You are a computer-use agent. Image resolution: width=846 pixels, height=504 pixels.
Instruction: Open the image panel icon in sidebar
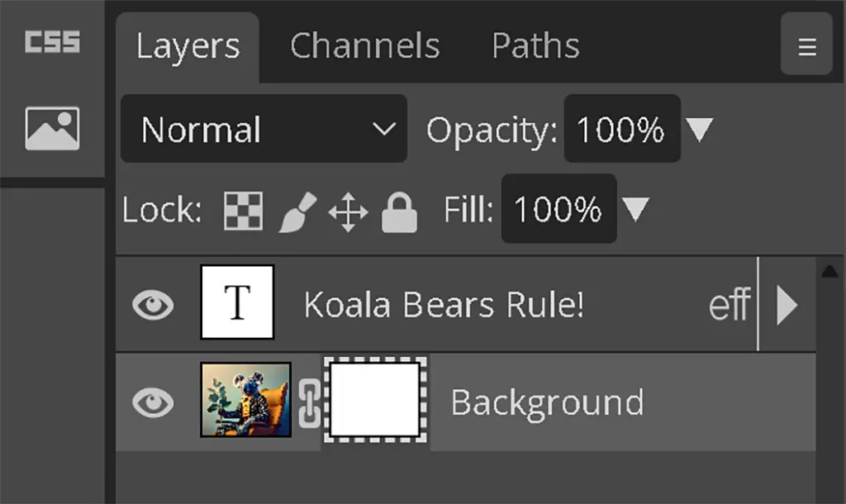click(52, 128)
